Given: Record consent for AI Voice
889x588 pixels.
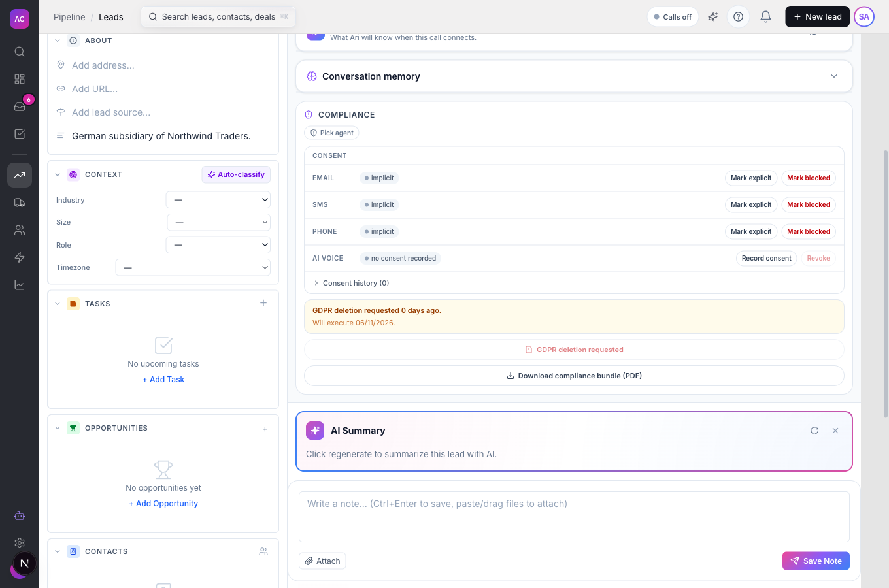Looking at the screenshot, I should (x=766, y=258).
